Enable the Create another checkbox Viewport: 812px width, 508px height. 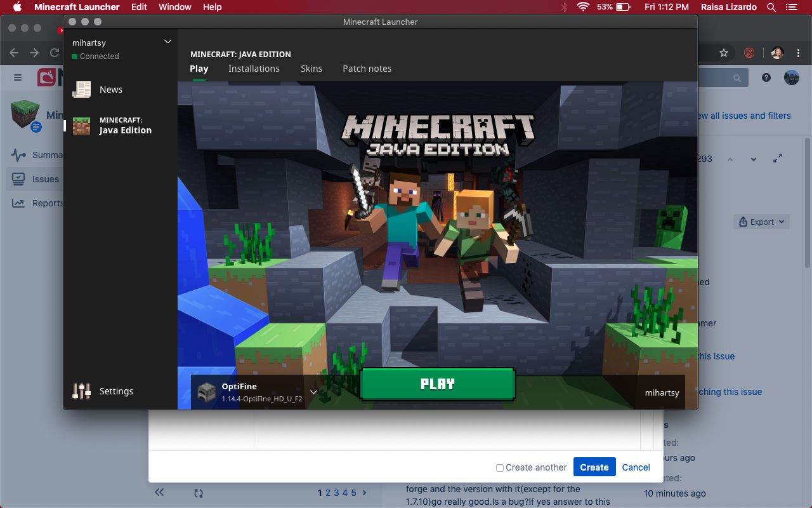(x=500, y=468)
